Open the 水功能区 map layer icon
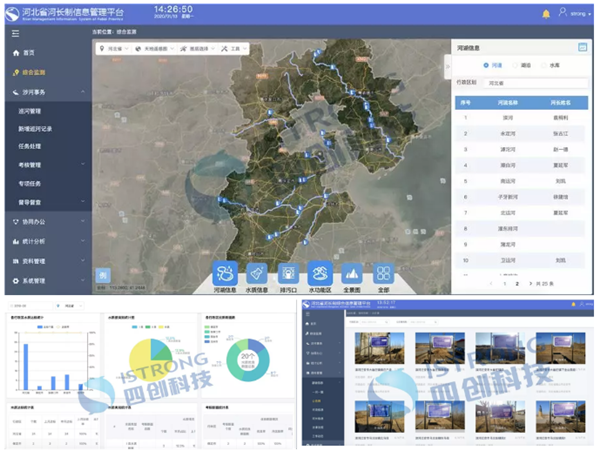 coord(320,273)
